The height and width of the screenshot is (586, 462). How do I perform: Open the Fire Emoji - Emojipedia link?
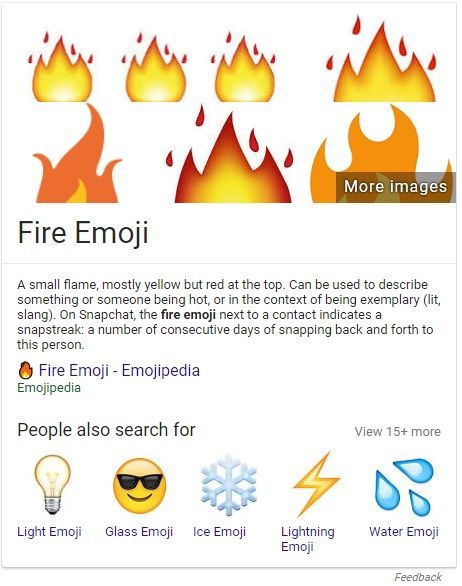pos(119,370)
